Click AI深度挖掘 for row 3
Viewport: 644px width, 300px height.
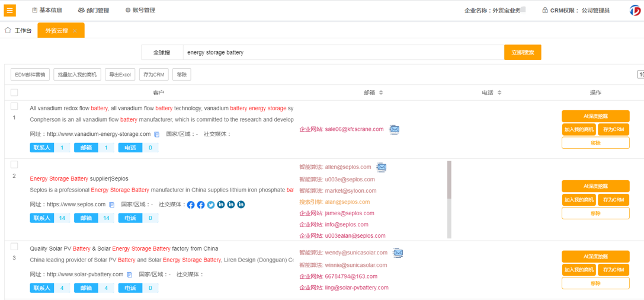595,257
